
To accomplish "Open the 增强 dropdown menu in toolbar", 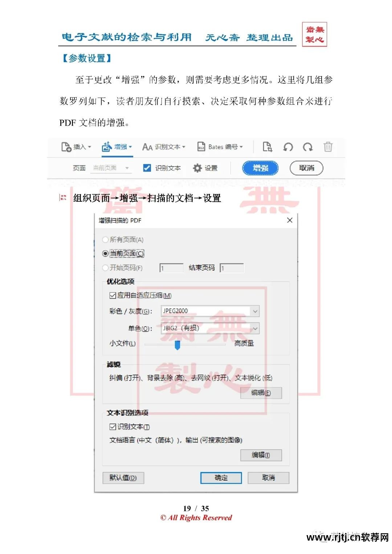I will pos(130,147).
